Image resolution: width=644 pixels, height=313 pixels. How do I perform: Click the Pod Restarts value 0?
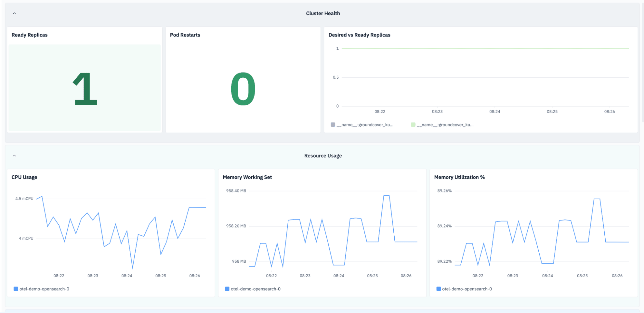pos(243,89)
